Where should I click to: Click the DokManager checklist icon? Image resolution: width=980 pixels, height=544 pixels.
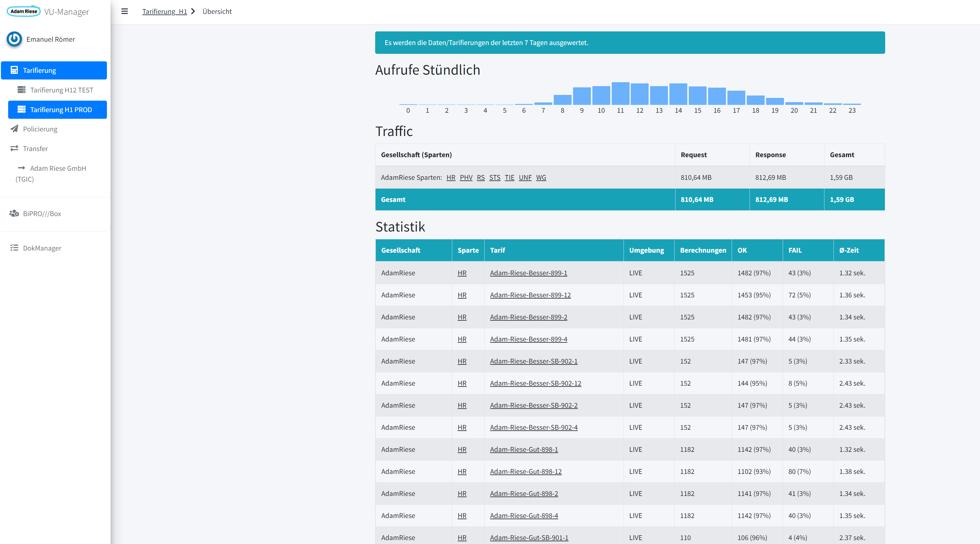click(14, 248)
